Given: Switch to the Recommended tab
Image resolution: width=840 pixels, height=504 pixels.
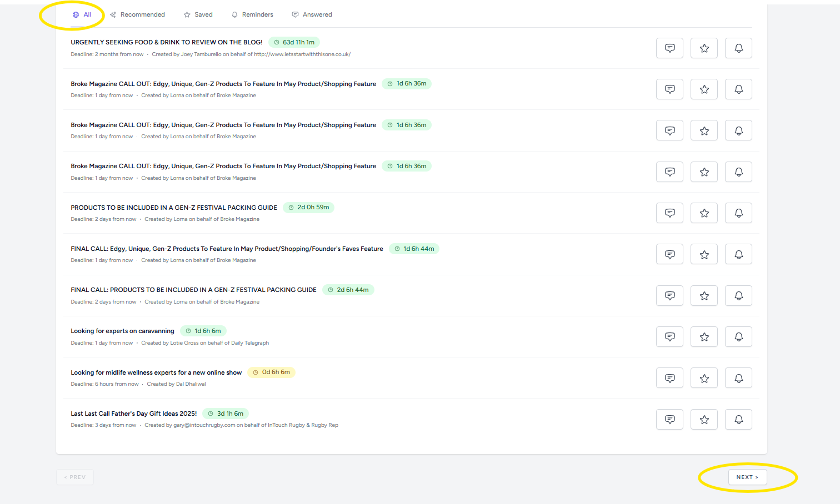Looking at the screenshot, I should coord(137,15).
